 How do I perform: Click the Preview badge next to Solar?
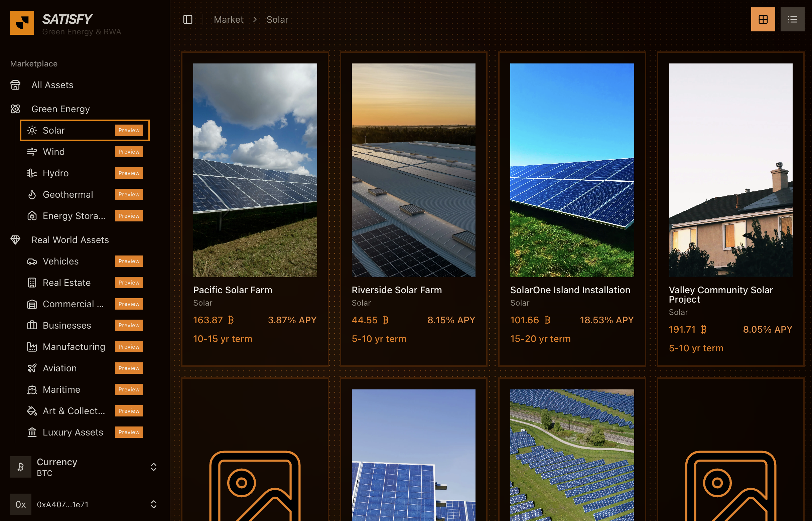[x=129, y=130]
